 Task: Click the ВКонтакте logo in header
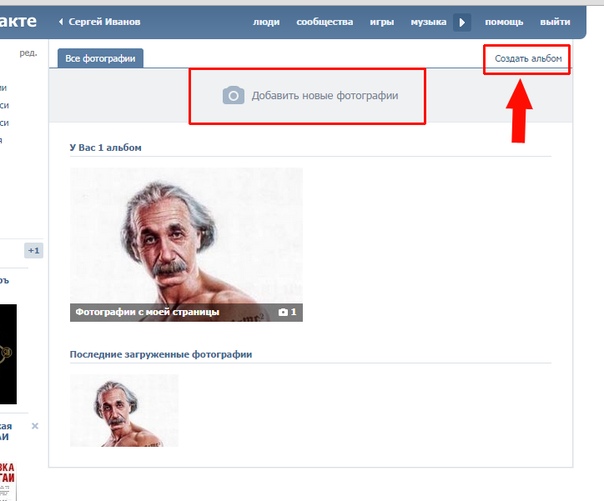(x=18, y=21)
